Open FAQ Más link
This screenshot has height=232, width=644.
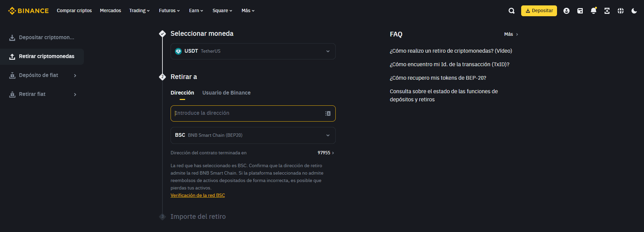click(x=511, y=34)
